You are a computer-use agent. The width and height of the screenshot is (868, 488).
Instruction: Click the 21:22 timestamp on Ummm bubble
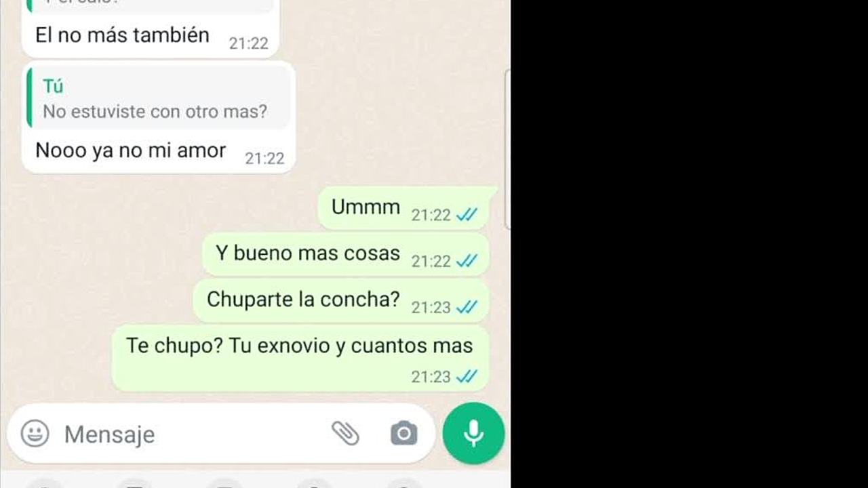tap(431, 216)
